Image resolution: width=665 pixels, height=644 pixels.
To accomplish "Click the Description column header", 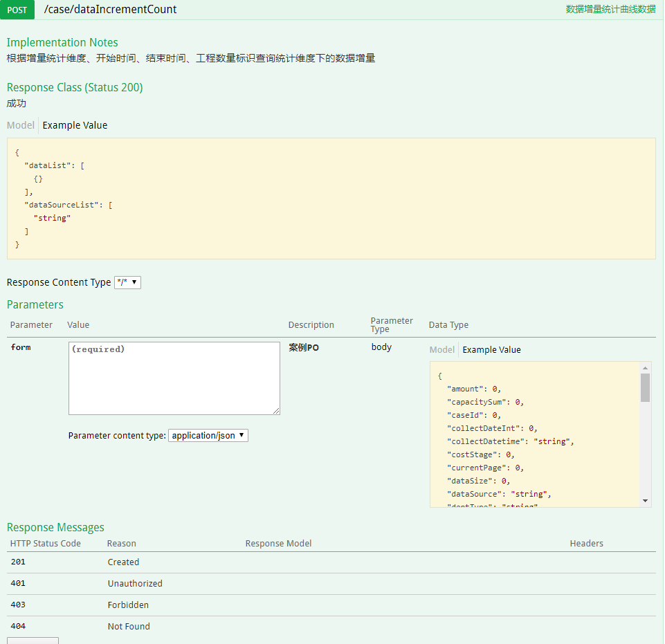I will coord(311,324).
